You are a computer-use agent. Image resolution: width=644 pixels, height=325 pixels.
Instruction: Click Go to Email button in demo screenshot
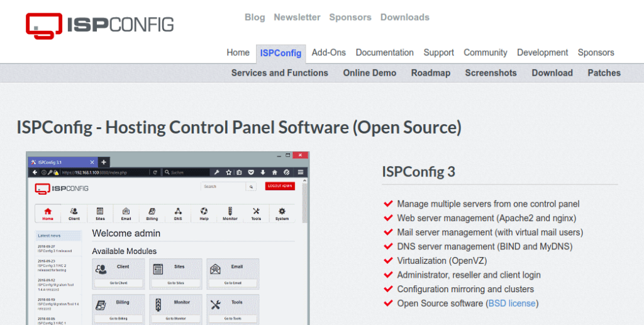pos(233,283)
